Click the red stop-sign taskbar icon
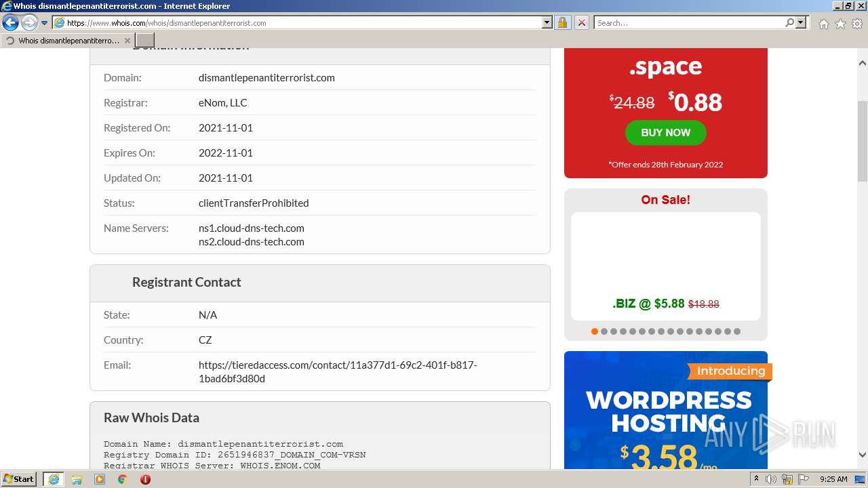 145,479
